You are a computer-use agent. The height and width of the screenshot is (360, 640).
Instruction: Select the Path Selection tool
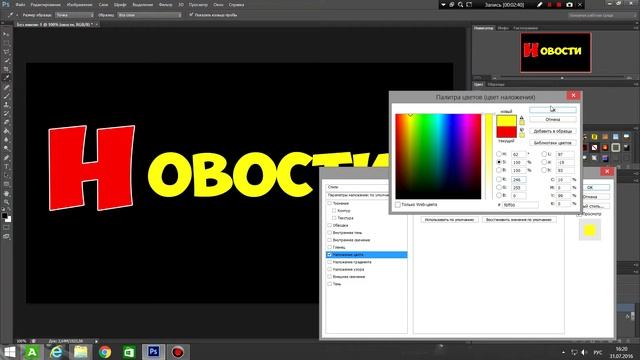pos(6,175)
